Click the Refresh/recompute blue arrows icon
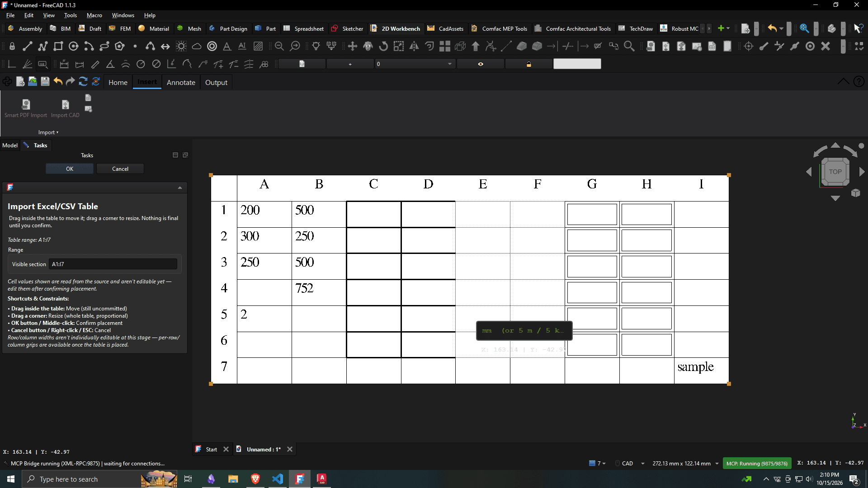Image resolution: width=868 pixels, height=488 pixels. 83,81
